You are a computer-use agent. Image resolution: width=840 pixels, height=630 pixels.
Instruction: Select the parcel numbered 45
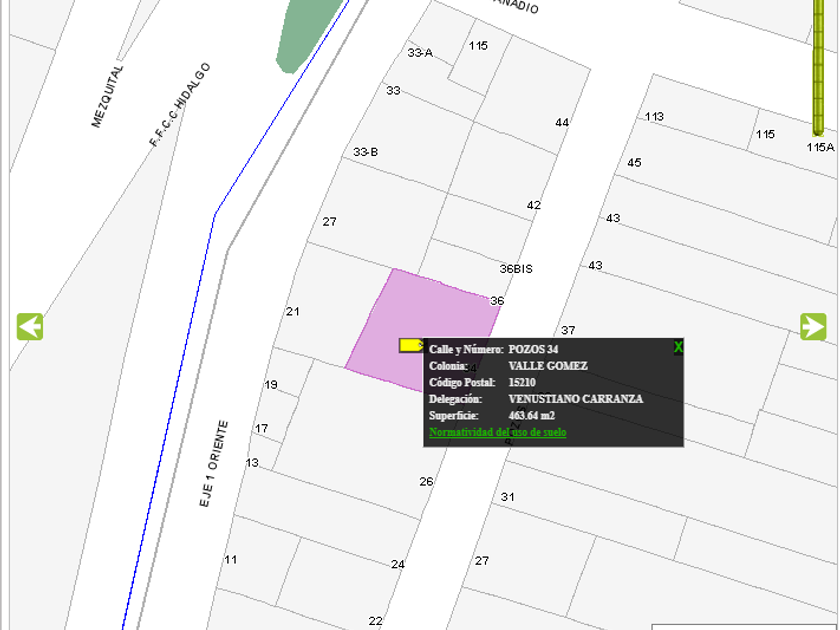click(x=634, y=163)
